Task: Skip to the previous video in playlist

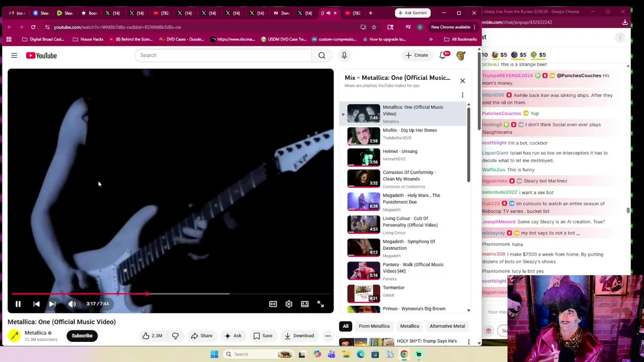Action: point(36,304)
